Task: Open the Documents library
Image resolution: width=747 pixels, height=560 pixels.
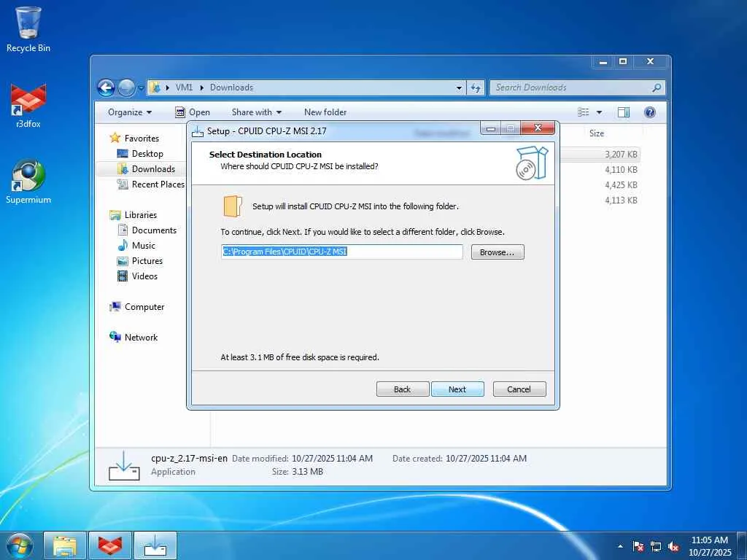Action: click(x=154, y=230)
